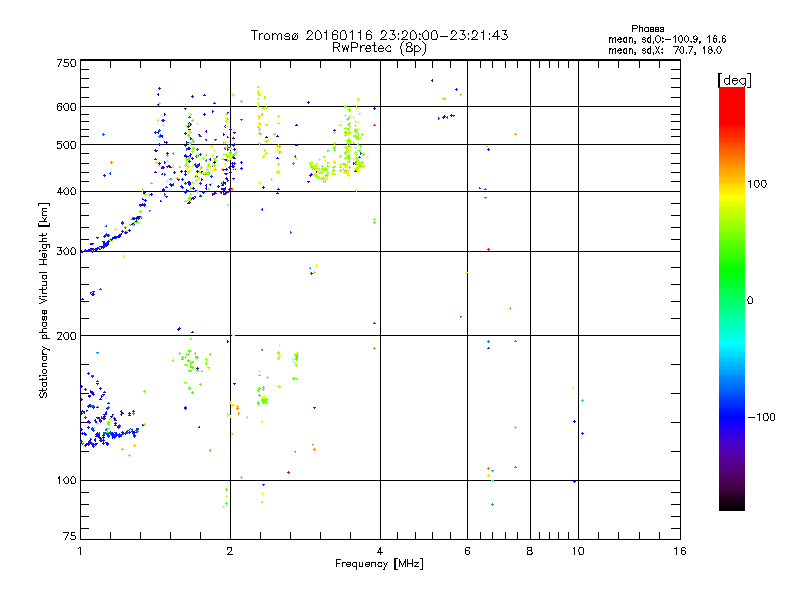This screenshot has height=600, width=800.
Task: Click the black bottom of the colorbar
Action: tap(732, 503)
